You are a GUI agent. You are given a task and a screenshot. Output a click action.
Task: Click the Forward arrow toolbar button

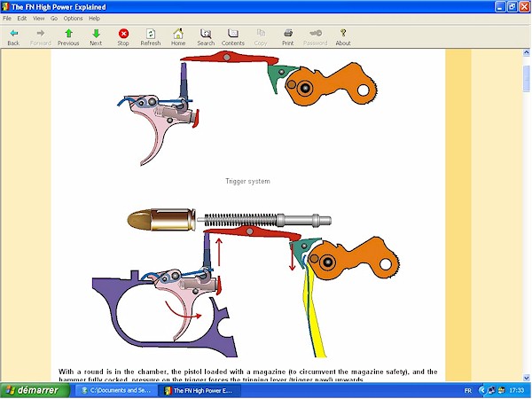[41, 37]
